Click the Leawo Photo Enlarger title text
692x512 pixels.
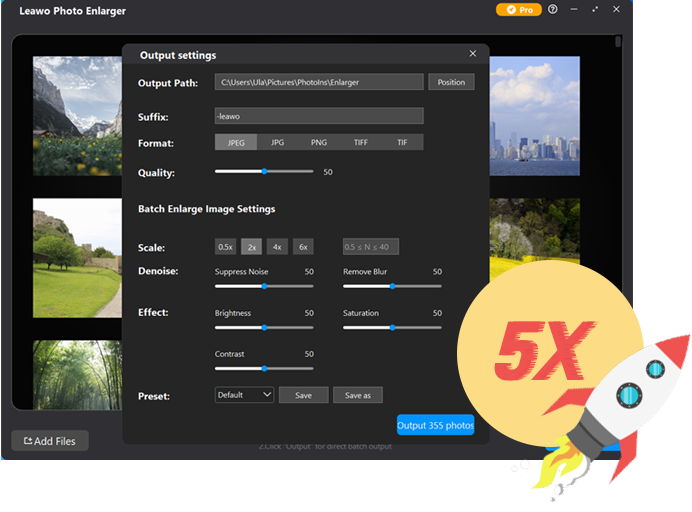click(72, 11)
